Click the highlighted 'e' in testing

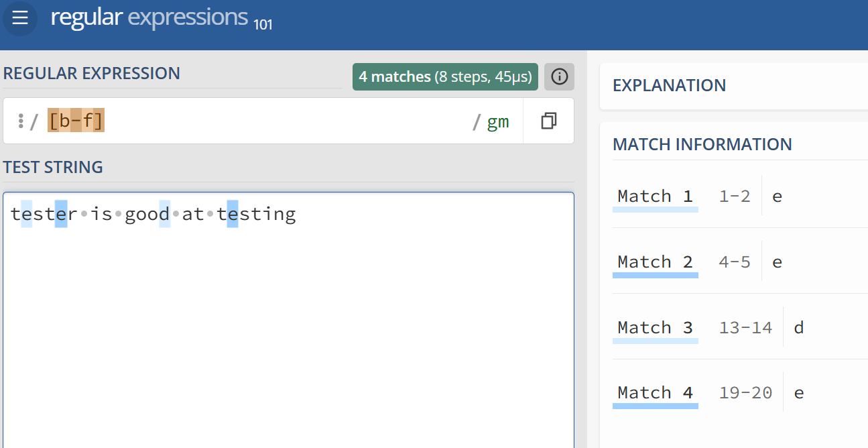tap(233, 215)
